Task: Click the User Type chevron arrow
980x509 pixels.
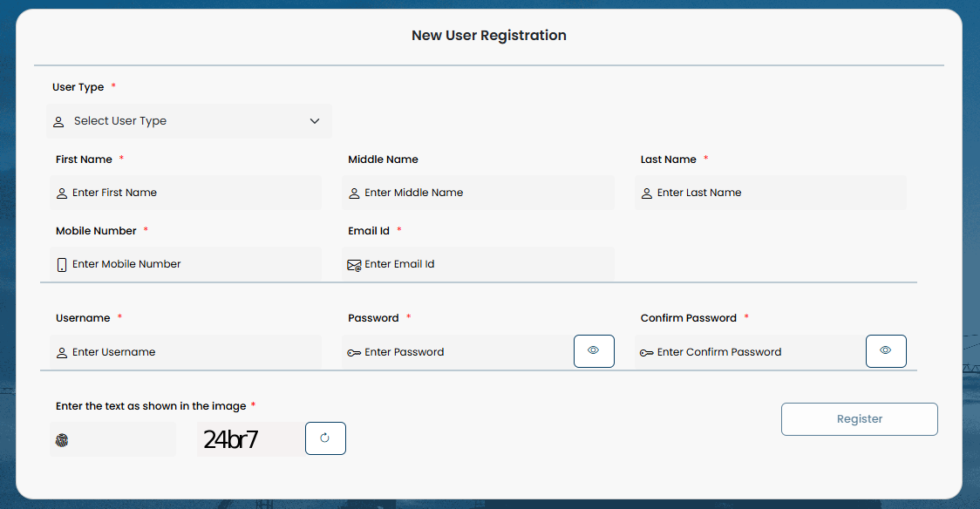Action: tap(315, 121)
